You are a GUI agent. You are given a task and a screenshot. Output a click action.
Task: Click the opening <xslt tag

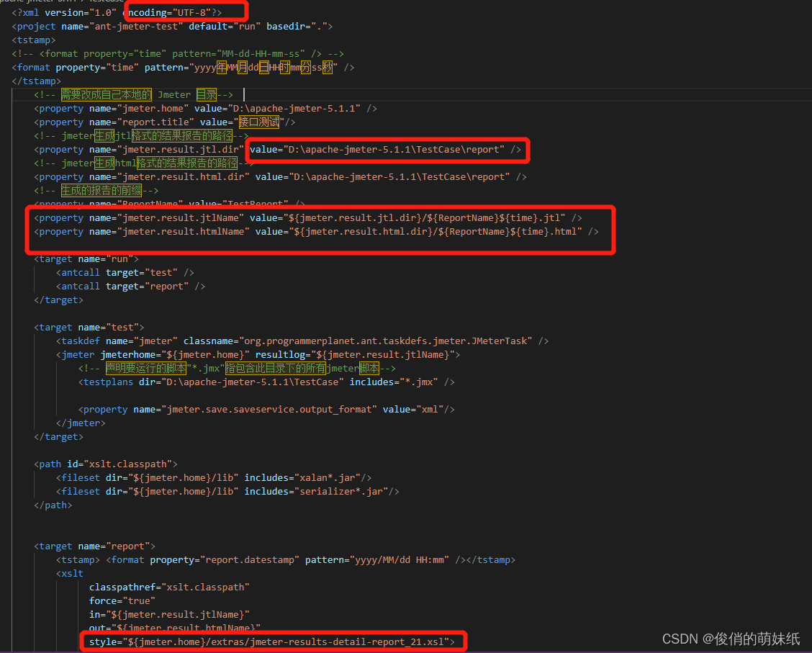(70, 574)
